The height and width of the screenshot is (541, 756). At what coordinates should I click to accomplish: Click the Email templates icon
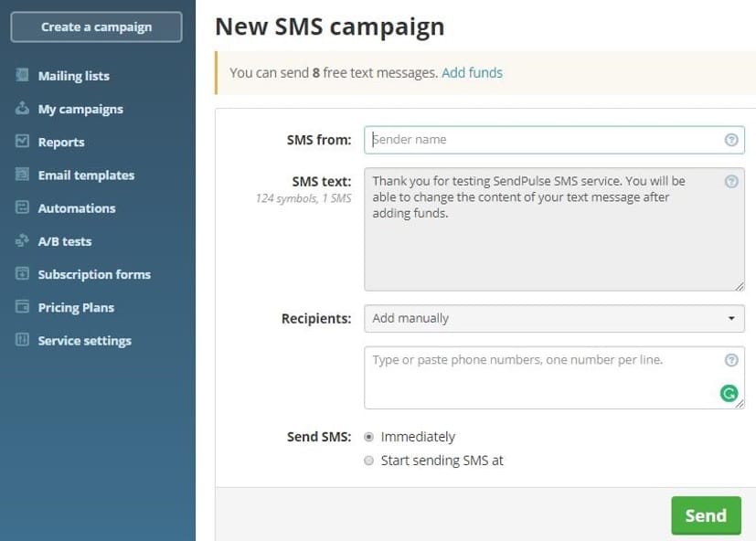pyautogui.click(x=22, y=174)
